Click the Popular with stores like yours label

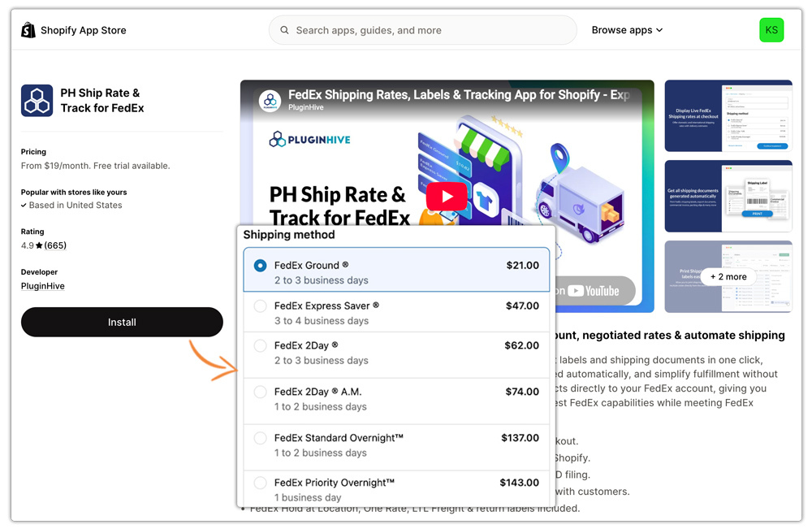74,193
